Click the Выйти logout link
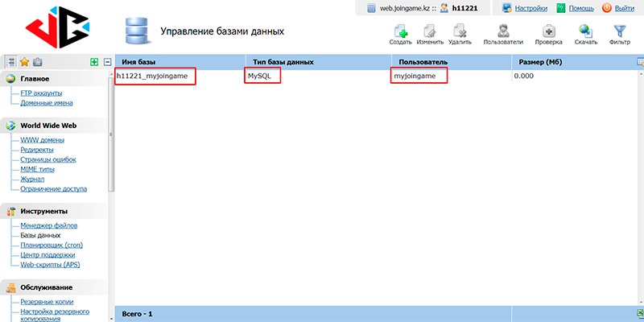The image size is (644, 322). pos(625,8)
